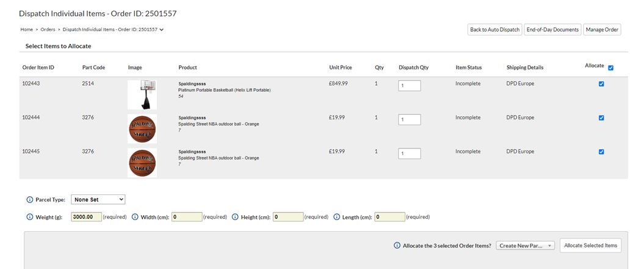
Task: Click the info icon next to Weight (g)
Action: click(x=29, y=217)
